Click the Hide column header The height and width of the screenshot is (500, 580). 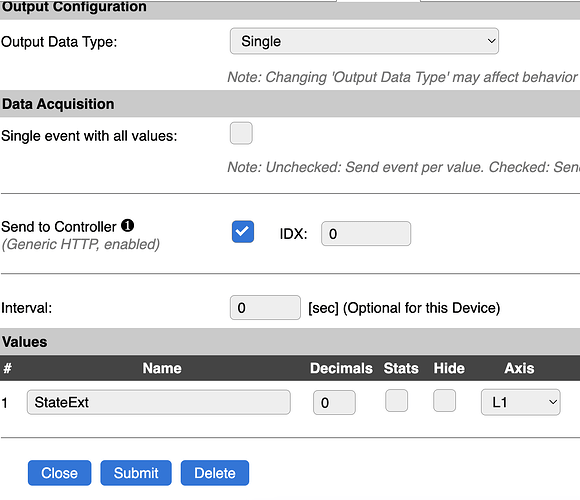449,368
